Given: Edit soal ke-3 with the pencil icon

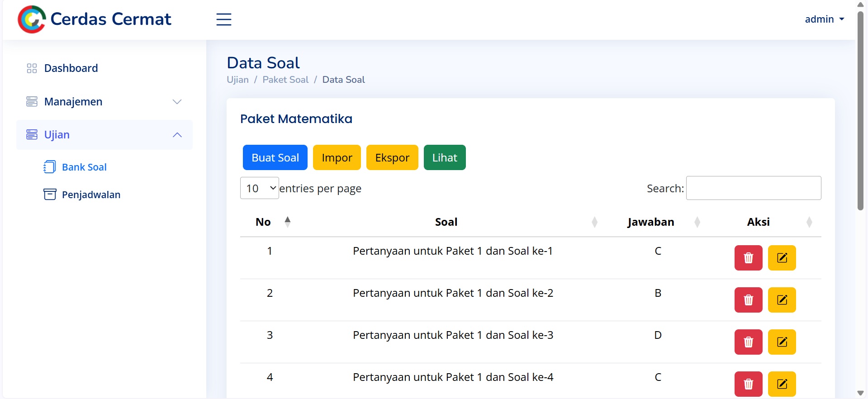Looking at the screenshot, I should tap(782, 342).
